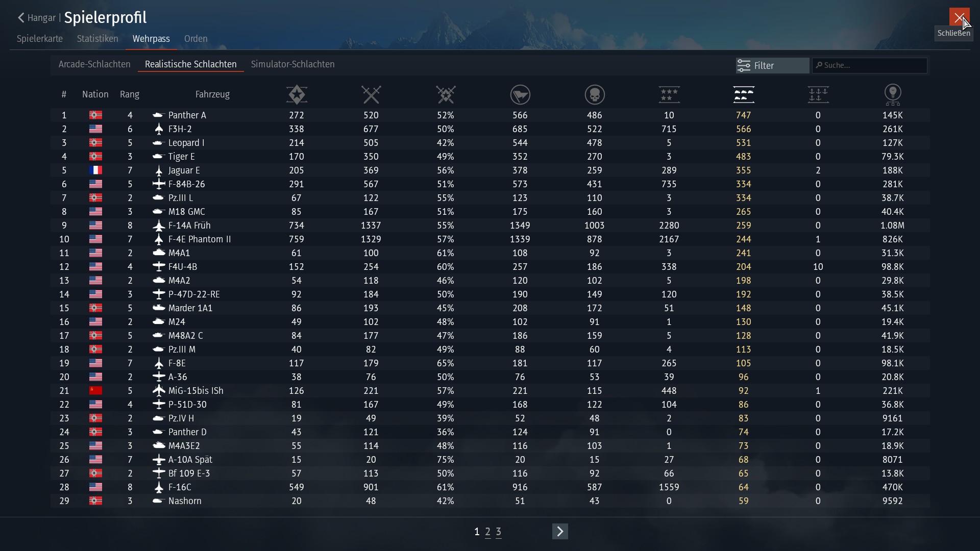Go to page 2 of results
Image resolution: width=980 pixels, height=551 pixels.
(487, 532)
